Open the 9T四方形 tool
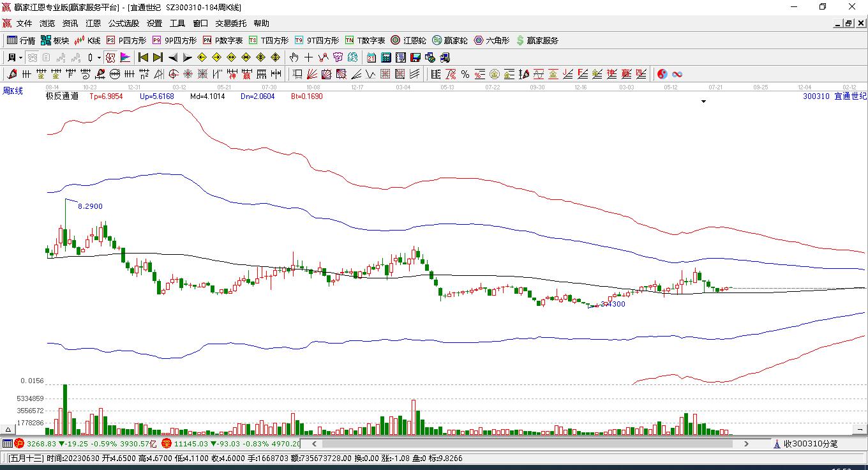Viewport: 868px width, 470px height. [x=317, y=40]
